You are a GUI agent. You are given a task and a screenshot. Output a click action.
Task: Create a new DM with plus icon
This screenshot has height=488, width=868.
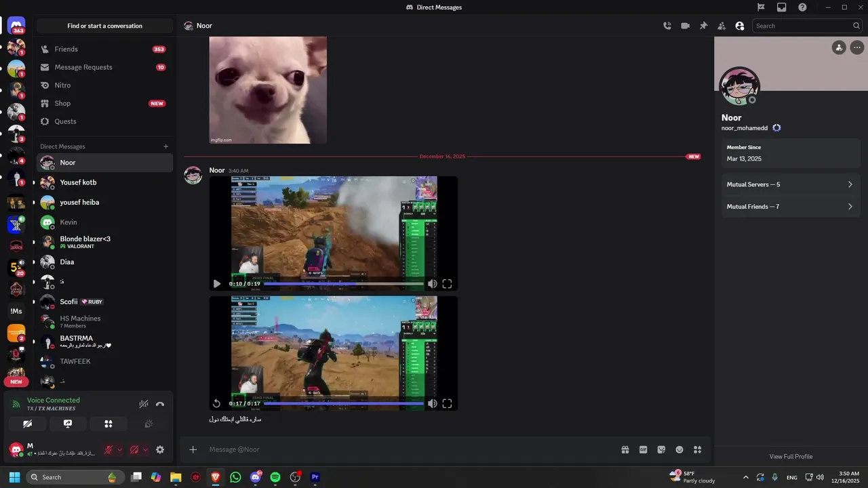pos(166,146)
